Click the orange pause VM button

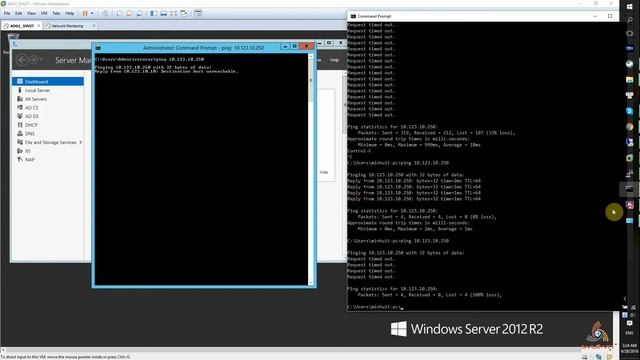pyautogui.click(x=85, y=13)
